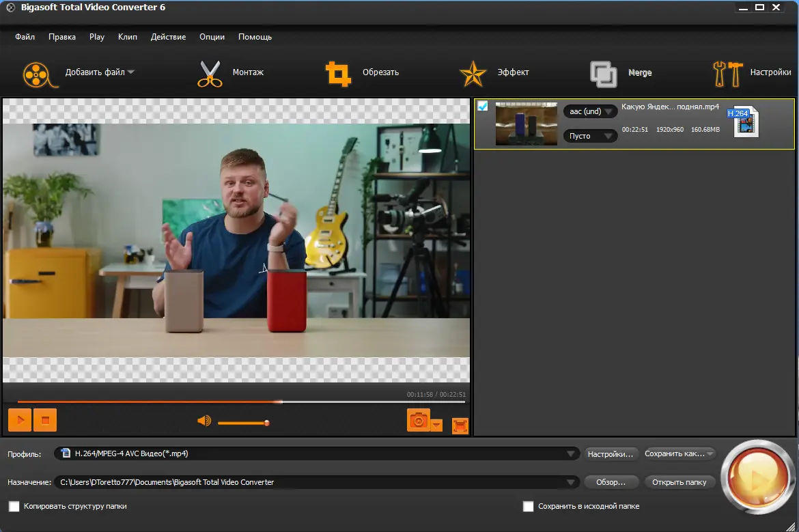Image resolution: width=799 pixels, height=532 pixels.
Task: Enable Сохранить в исходной папке checkbox
Action: point(528,507)
